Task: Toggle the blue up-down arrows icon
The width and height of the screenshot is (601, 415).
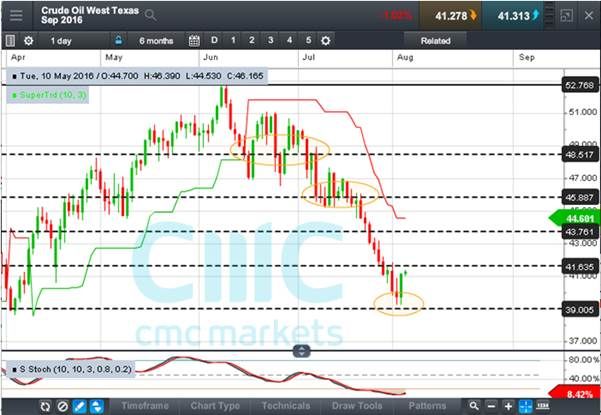Action: [97, 406]
